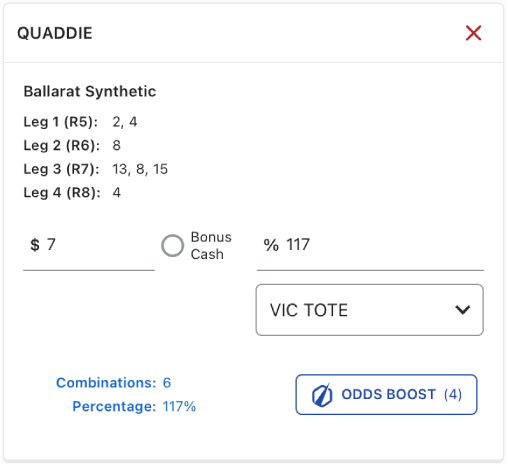Click the Percentage: 117% text
The width and height of the screenshot is (507, 464).
tap(134, 406)
